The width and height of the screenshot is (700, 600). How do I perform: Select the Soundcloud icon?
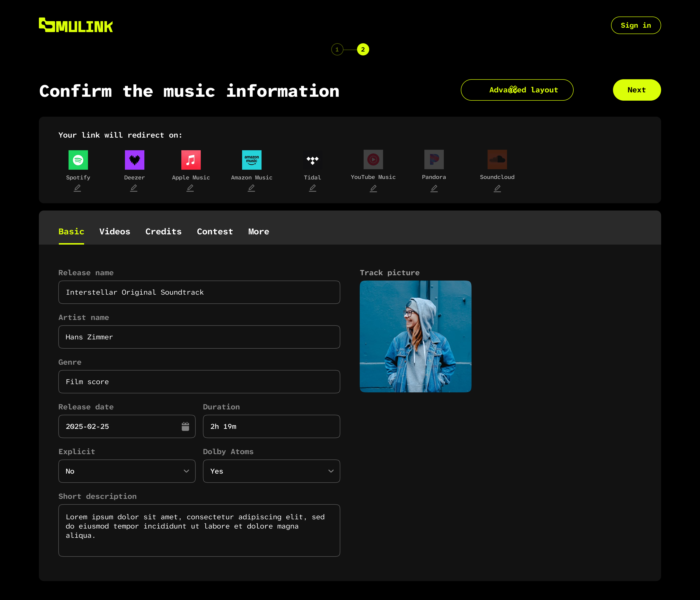click(497, 159)
